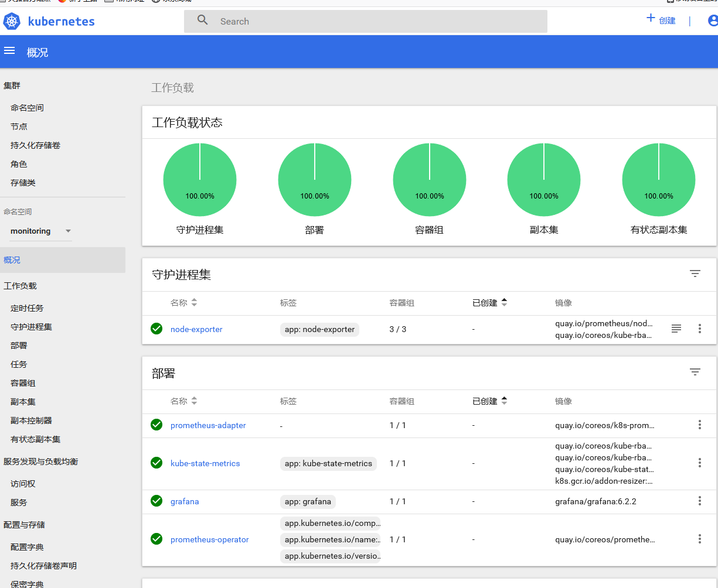This screenshot has height=588, width=718.
Task: Click the 容器组 status pie chart
Action: 430,180
